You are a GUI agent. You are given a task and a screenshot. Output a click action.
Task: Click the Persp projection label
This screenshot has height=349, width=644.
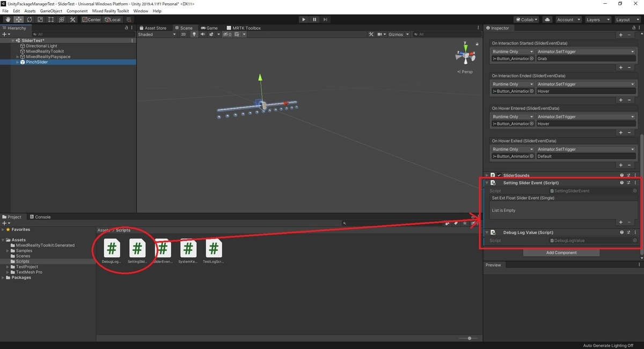click(465, 71)
